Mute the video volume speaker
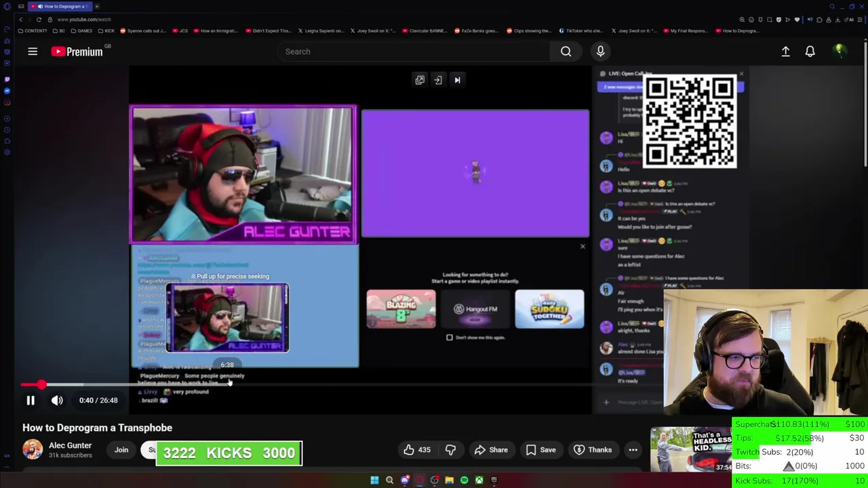 tap(57, 401)
